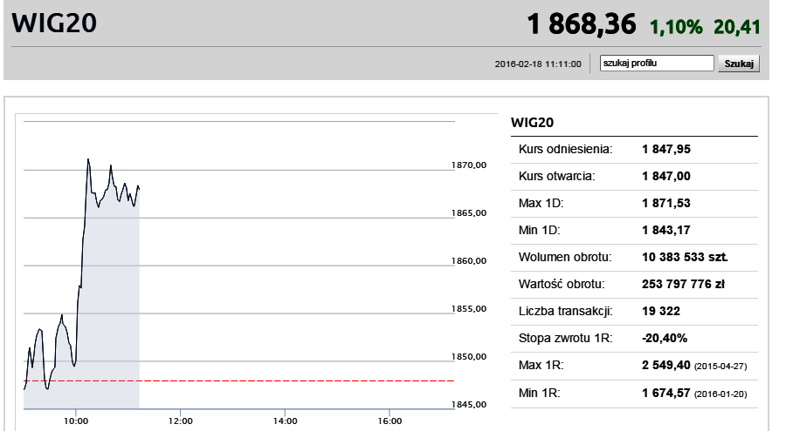
Task: Click the 1,10% change percentage
Action: (676, 27)
